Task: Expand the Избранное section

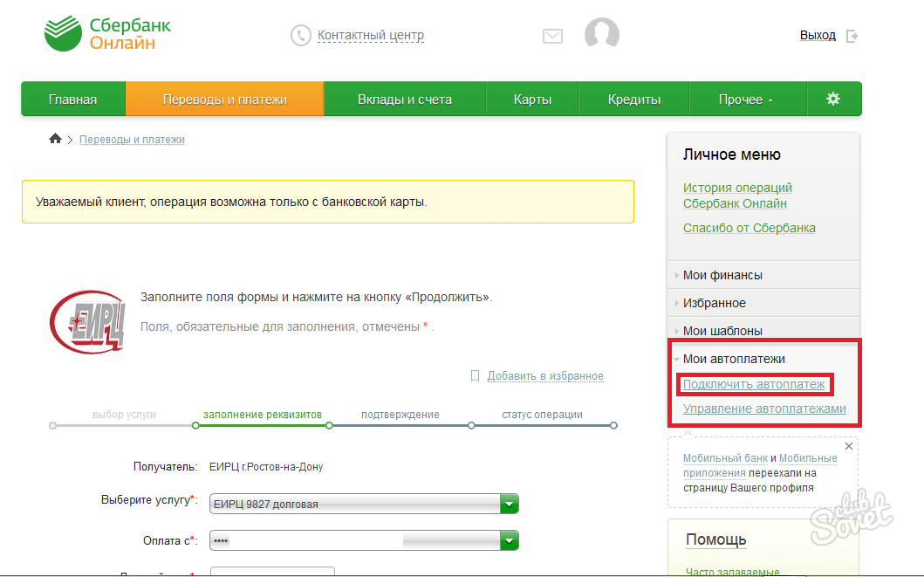Action: [715, 302]
